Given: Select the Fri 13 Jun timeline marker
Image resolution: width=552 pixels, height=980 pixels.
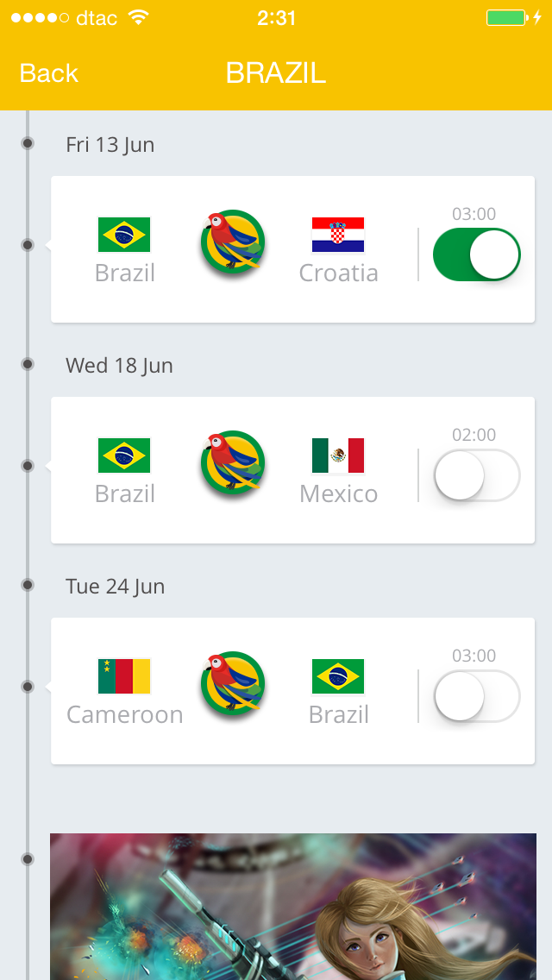Looking at the screenshot, I should [28, 143].
